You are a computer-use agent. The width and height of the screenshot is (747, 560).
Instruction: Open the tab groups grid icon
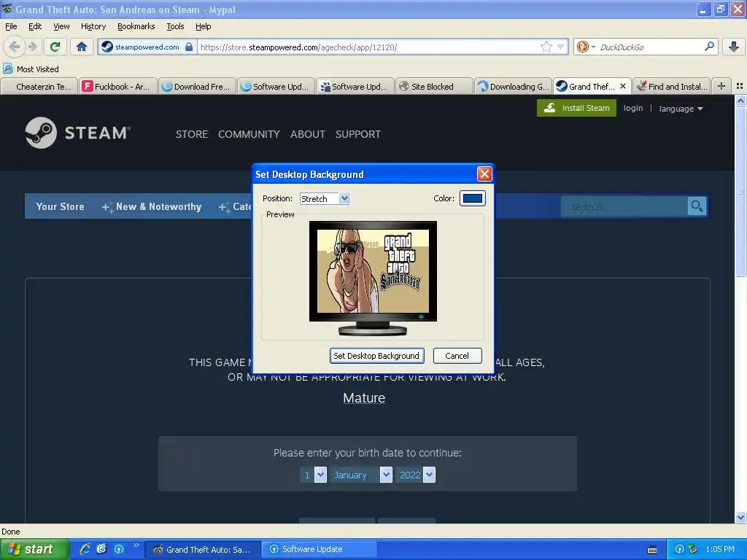pyautogui.click(x=740, y=86)
